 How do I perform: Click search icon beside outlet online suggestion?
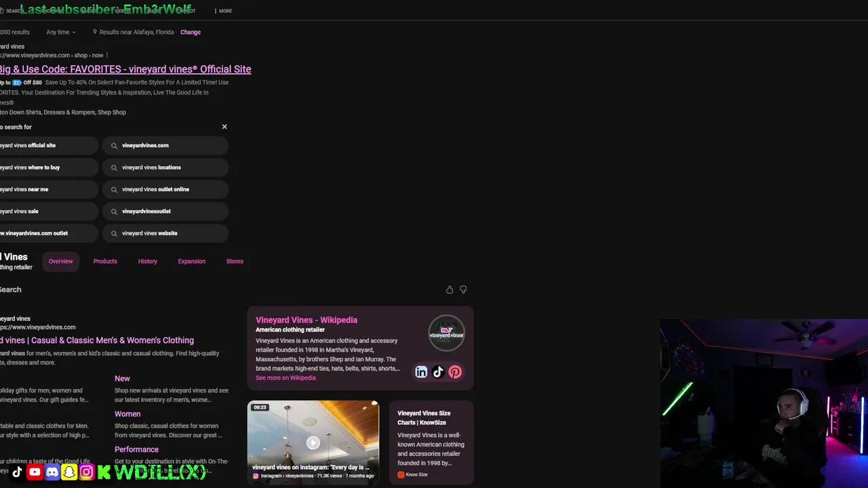pyautogui.click(x=114, y=190)
